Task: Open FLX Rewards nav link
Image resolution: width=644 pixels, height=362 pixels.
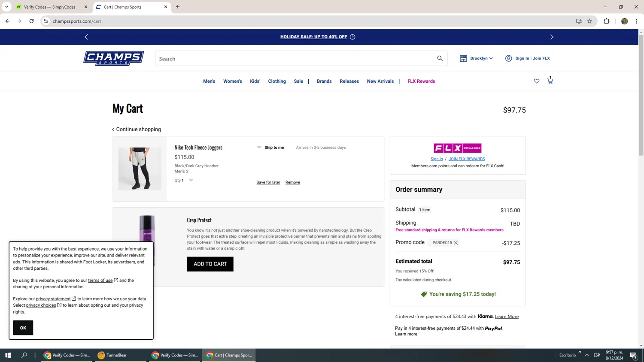Action: [421, 81]
